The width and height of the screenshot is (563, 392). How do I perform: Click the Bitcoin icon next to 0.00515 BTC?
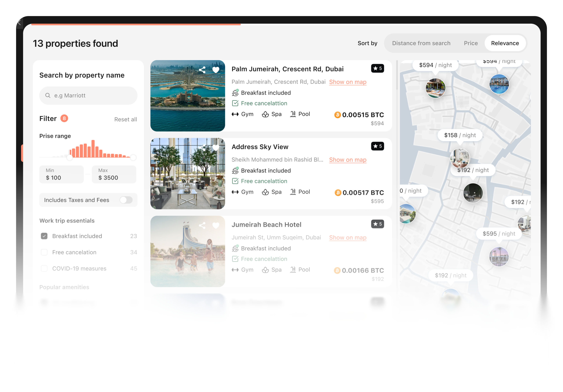[x=338, y=115]
